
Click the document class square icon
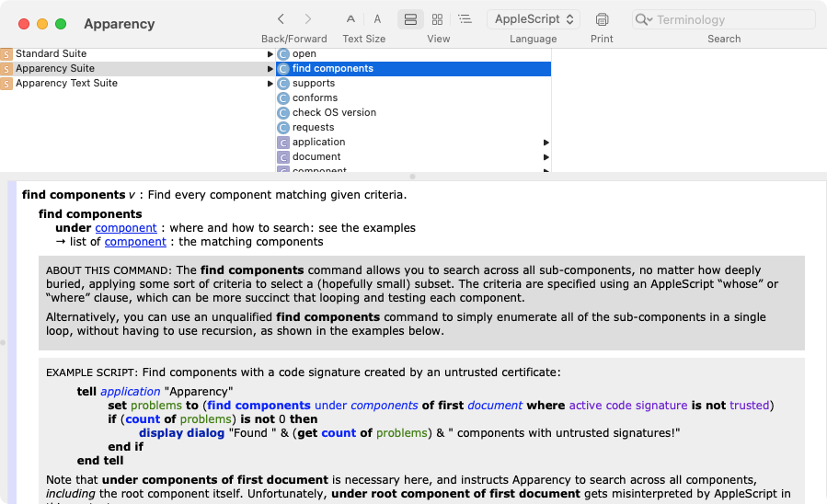(x=283, y=157)
